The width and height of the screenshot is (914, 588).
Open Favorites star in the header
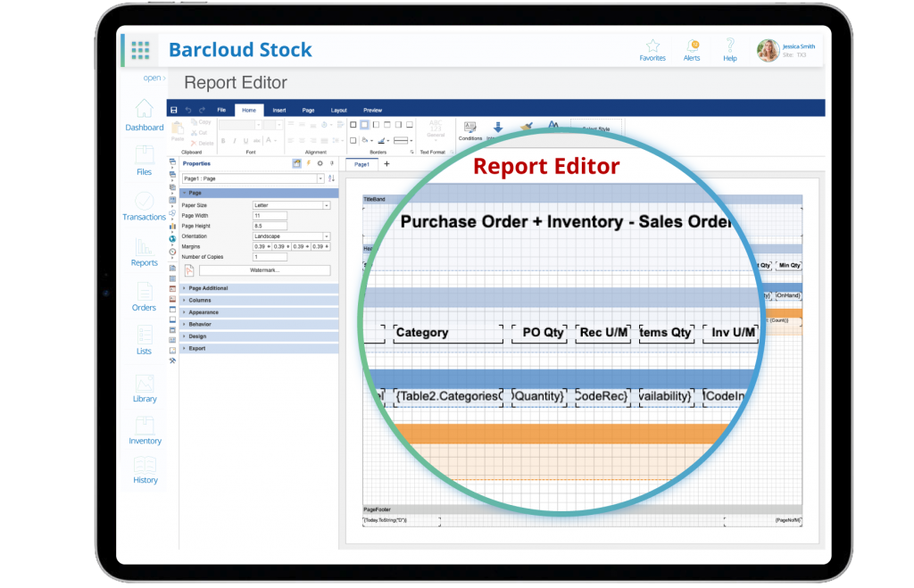[x=652, y=50]
